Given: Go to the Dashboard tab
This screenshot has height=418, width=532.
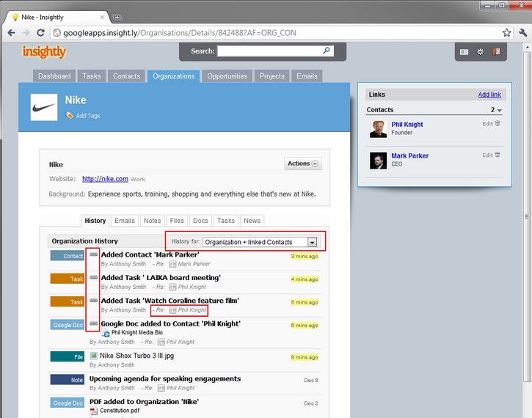Looking at the screenshot, I should [x=54, y=76].
